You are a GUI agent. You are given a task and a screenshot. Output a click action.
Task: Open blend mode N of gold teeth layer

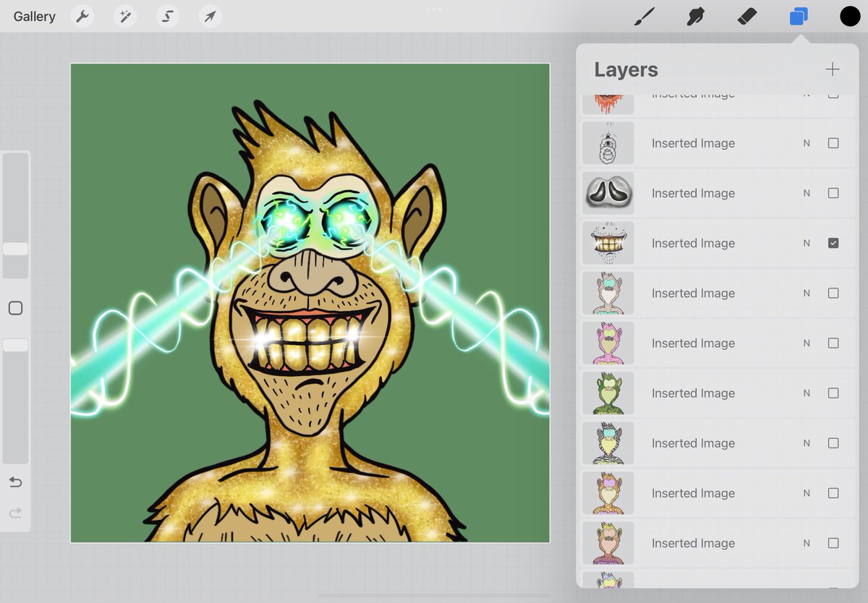tap(807, 243)
